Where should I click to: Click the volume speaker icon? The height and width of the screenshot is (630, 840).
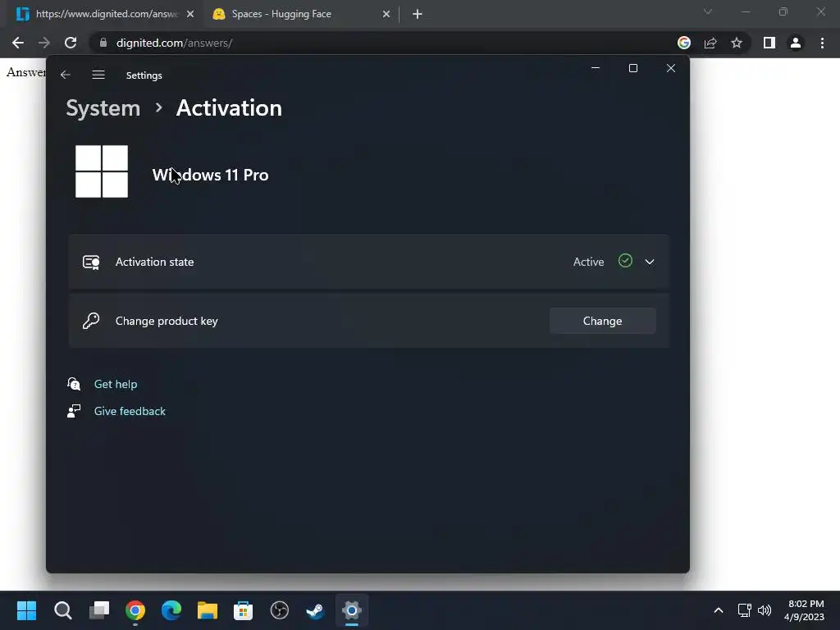point(765,610)
